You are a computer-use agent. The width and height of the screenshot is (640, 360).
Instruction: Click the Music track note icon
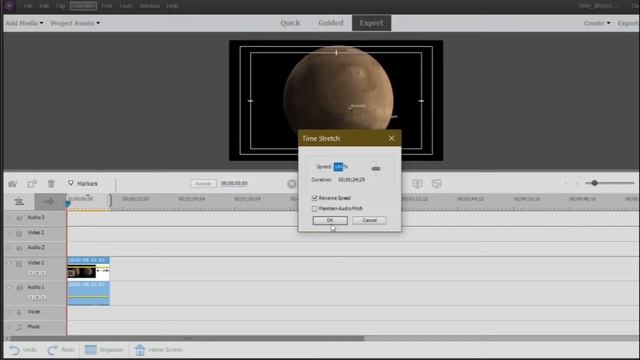pos(19,327)
